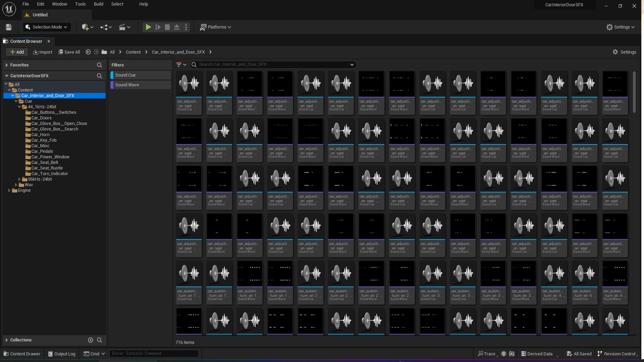Expand the chevron after Car_Interior_and_Door_SFX breadcrumb
This screenshot has height=362, width=644.
(x=210, y=52)
